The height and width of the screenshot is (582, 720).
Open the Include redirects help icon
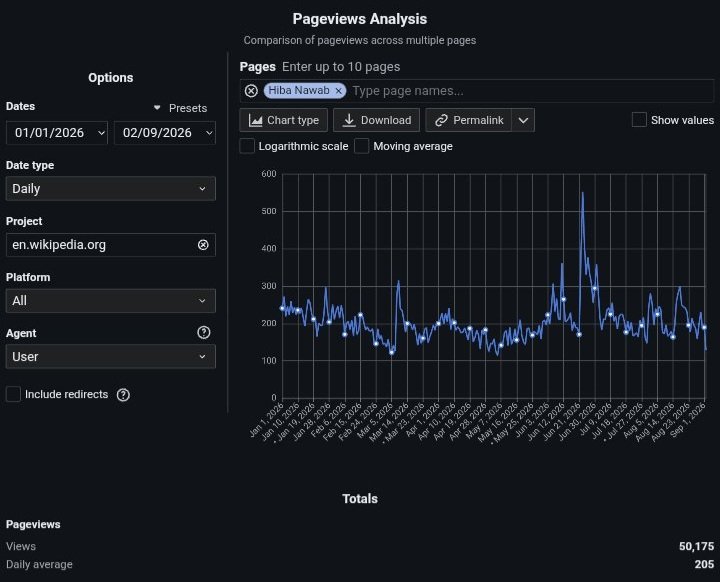click(x=123, y=395)
